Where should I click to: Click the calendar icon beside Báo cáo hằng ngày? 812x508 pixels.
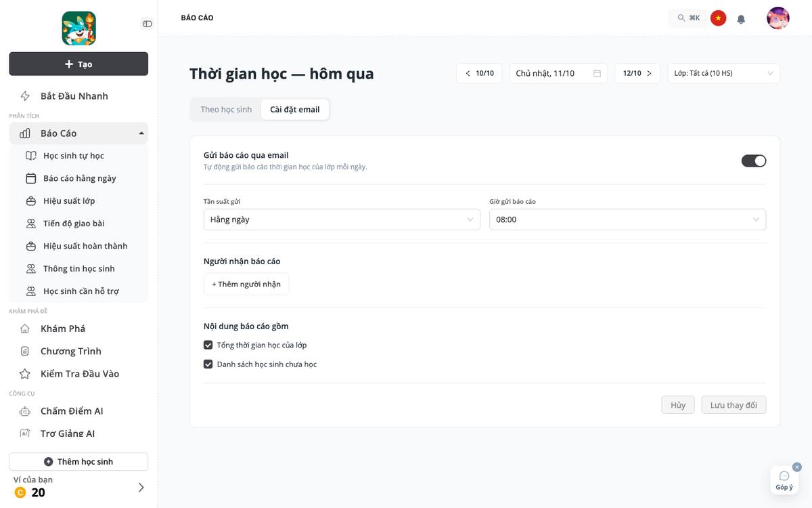click(31, 178)
